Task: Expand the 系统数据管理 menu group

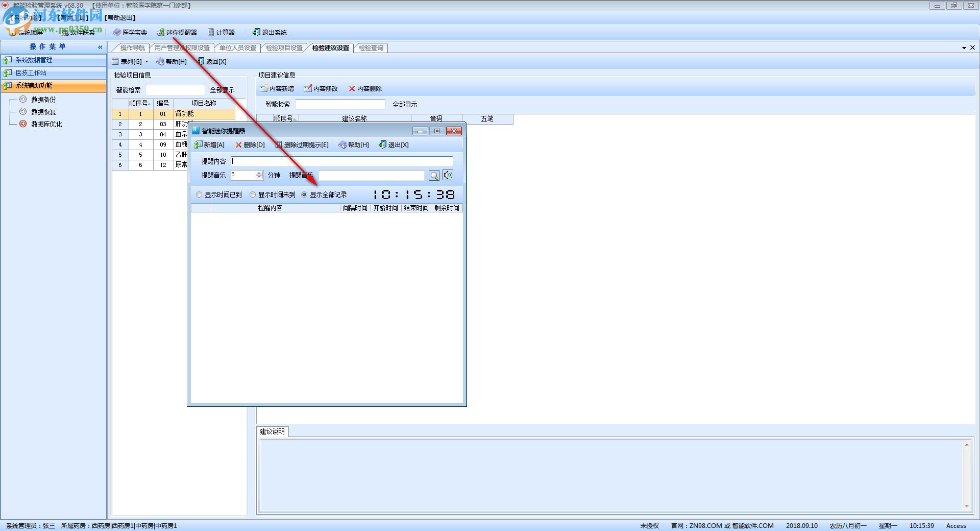Action: [x=54, y=60]
